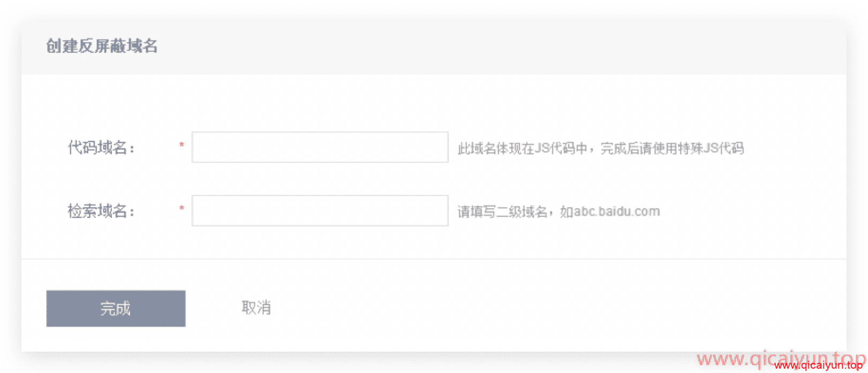The image size is (868, 373).
Task: Click red required asterisk beside 检索域名
Action: pos(182,208)
